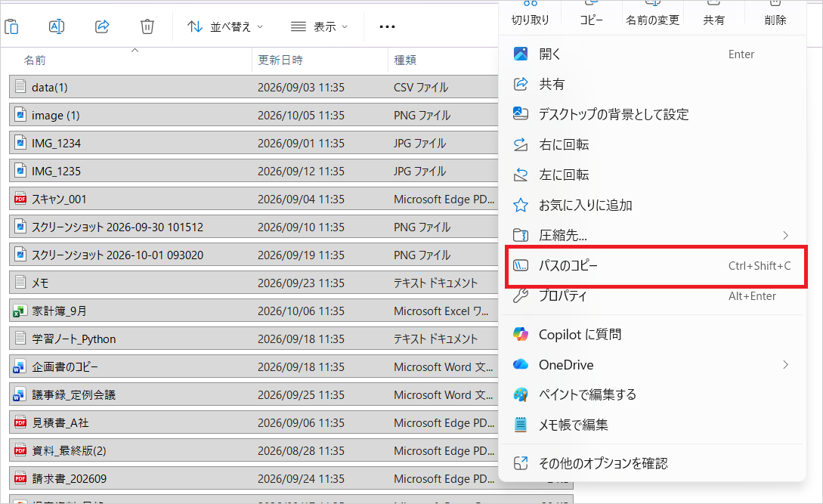Viewport: 823px width, 504px height.
Task: Click the sort arrow above 名前 column
Action: (135, 51)
